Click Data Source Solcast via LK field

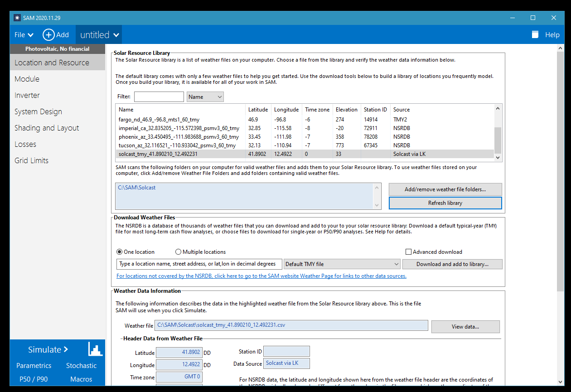[x=286, y=363]
